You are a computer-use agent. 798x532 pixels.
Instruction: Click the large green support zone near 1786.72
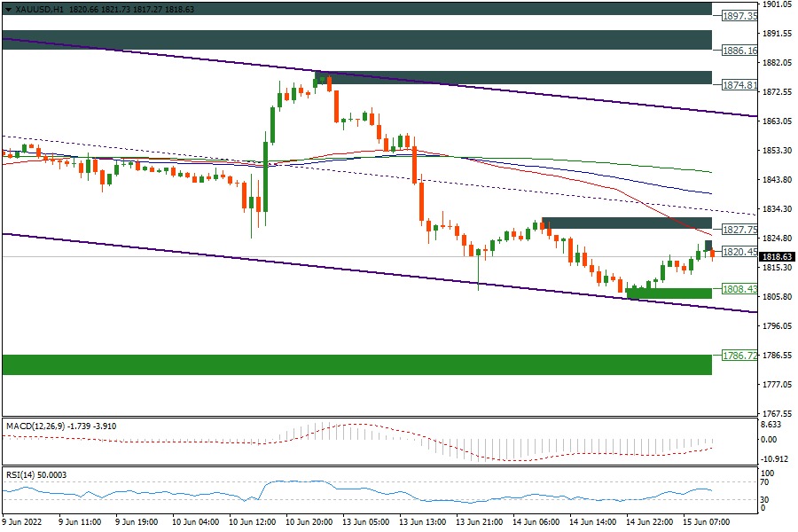pos(355,364)
